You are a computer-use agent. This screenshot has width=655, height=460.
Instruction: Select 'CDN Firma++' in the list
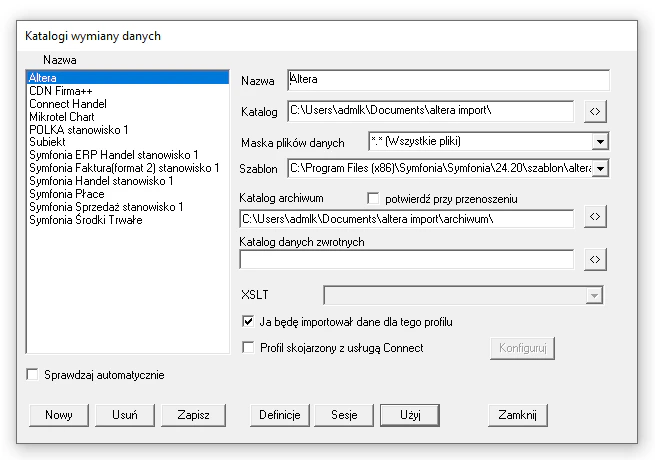128,91
